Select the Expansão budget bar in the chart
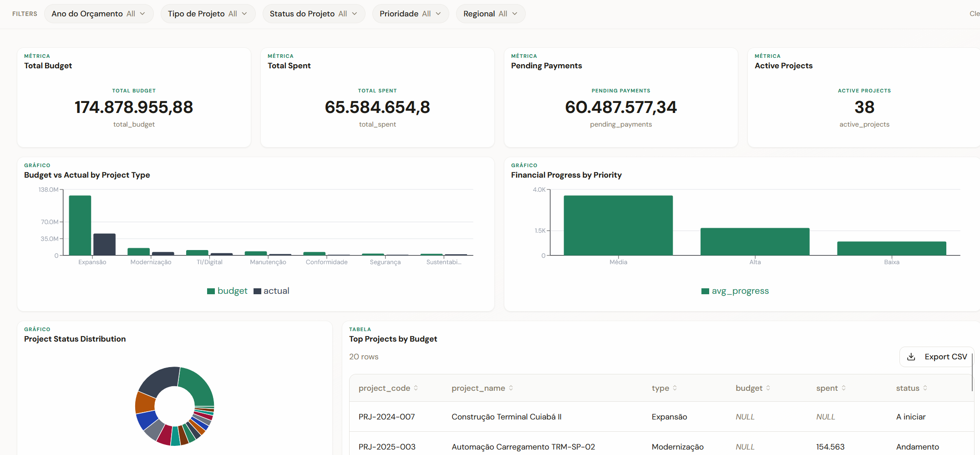Viewport: 980px width, 455px height. click(80, 225)
